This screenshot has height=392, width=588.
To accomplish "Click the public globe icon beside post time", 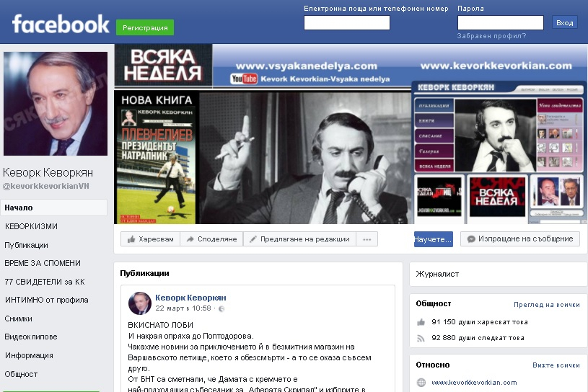I will 221,308.
